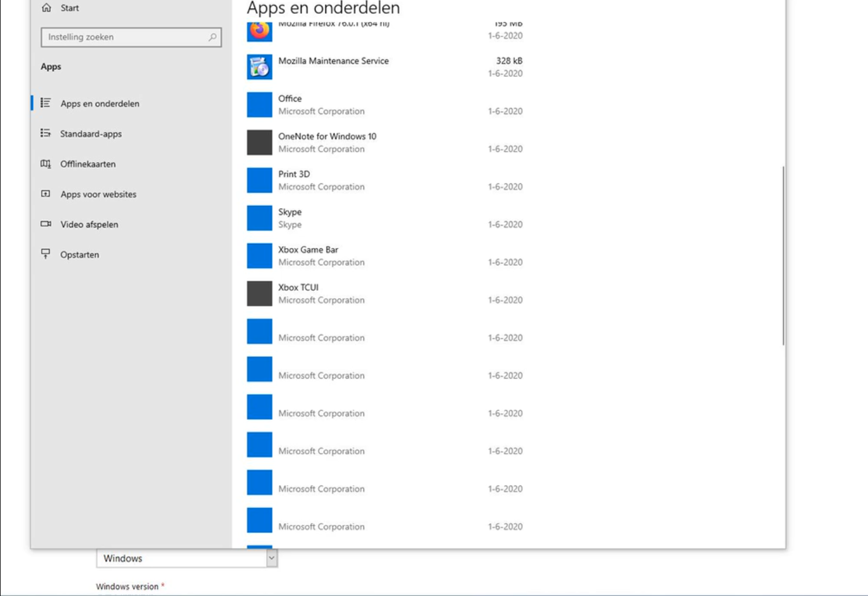Viewport: 868px width, 596px height.
Task: Go to the Start home icon
Action: click(x=47, y=8)
